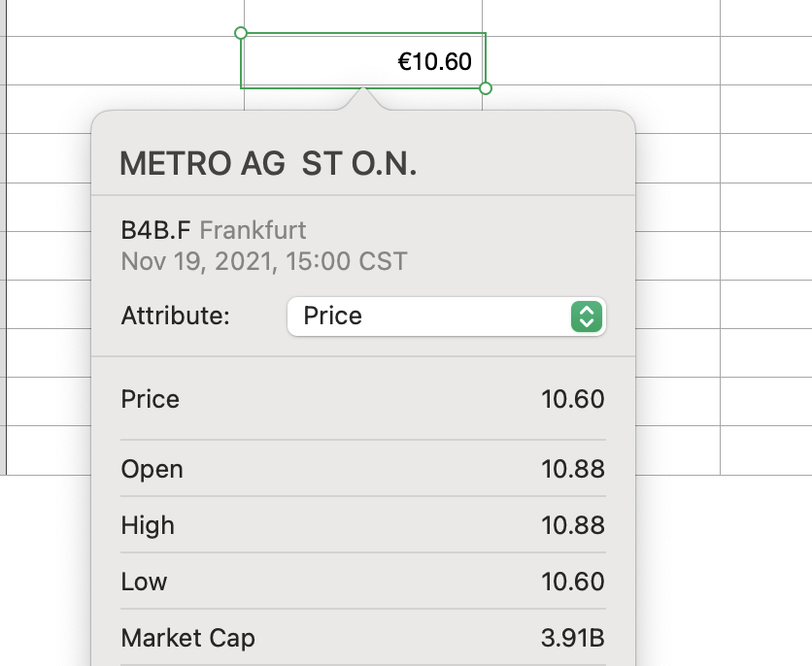Image resolution: width=812 pixels, height=666 pixels.
Task: Select the cell containing €10.60
Action: (363, 61)
